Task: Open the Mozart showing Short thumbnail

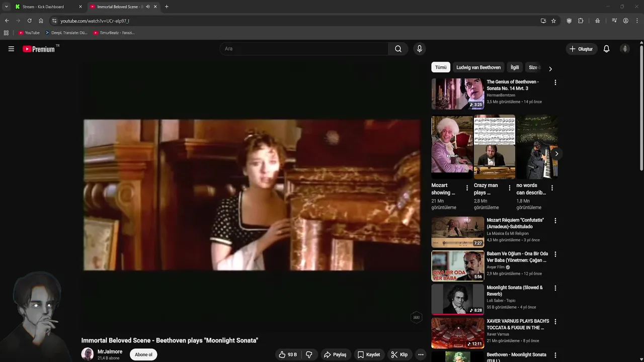Action: 452,147
